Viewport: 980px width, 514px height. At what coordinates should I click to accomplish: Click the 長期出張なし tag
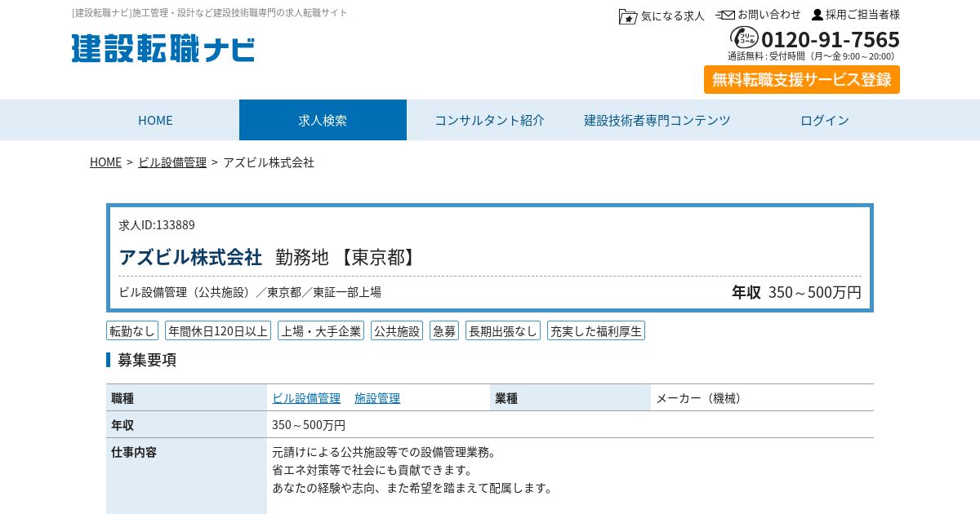(x=503, y=330)
